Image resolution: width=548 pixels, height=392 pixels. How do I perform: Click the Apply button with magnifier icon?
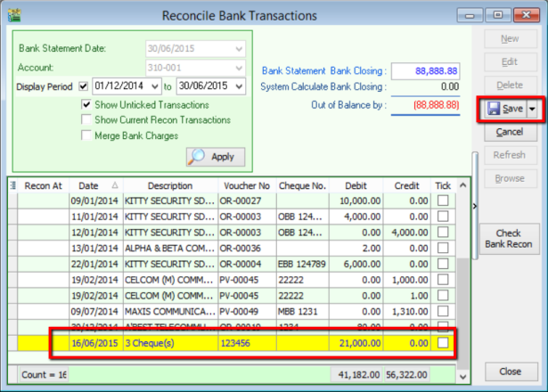209,156
